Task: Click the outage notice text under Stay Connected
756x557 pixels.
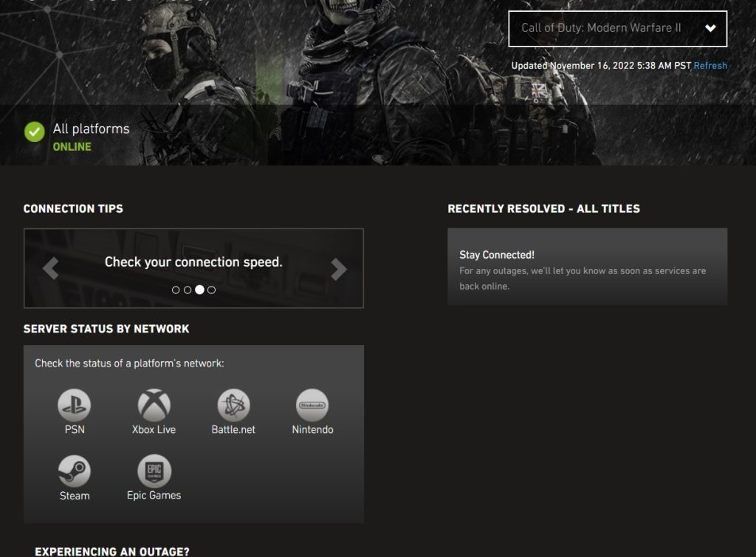Action: click(583, 278)
